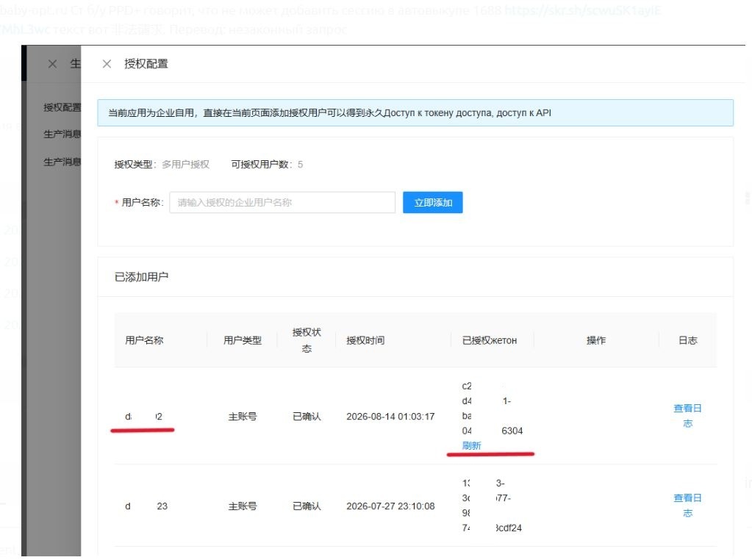Screen dimensions: 752x560
Task: Select timestamp 2026-07-27 23:10:08
Action: 390,506
